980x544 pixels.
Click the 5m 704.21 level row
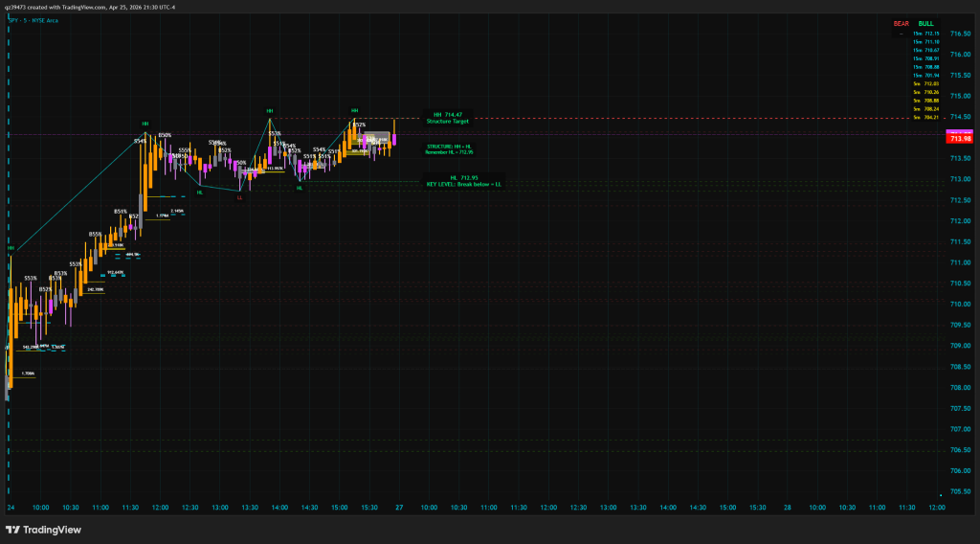tap(925, 118)
